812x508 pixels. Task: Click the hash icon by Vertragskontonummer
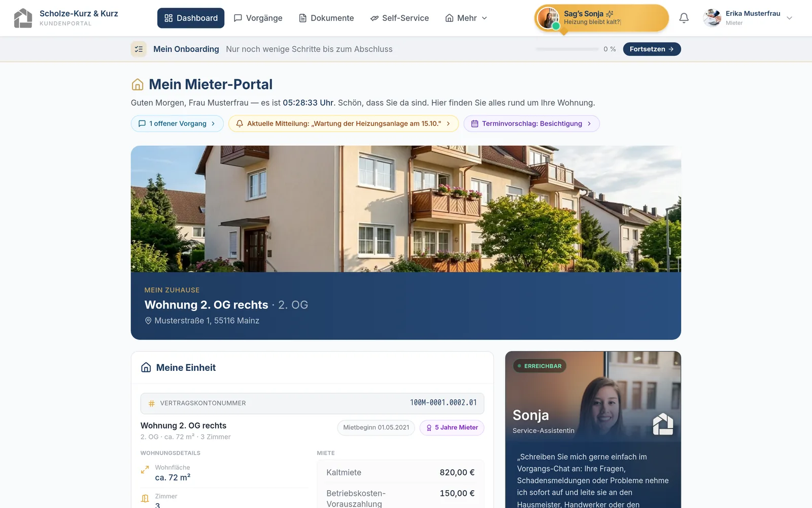151,403
